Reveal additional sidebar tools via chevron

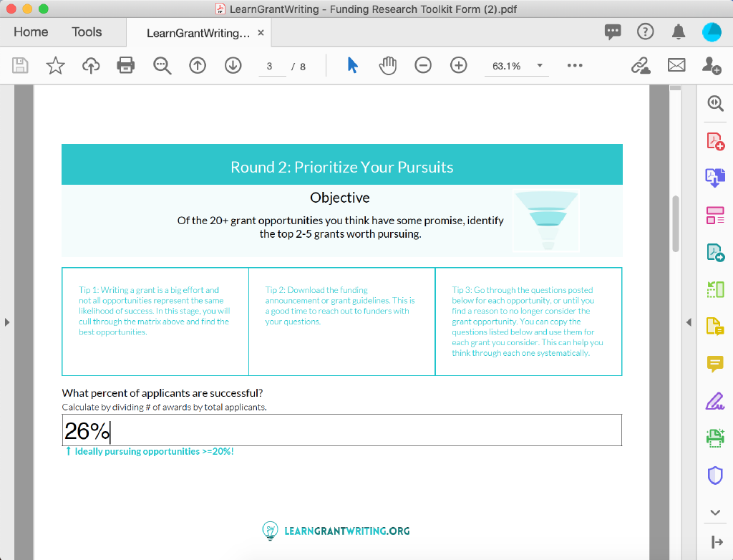714,512
